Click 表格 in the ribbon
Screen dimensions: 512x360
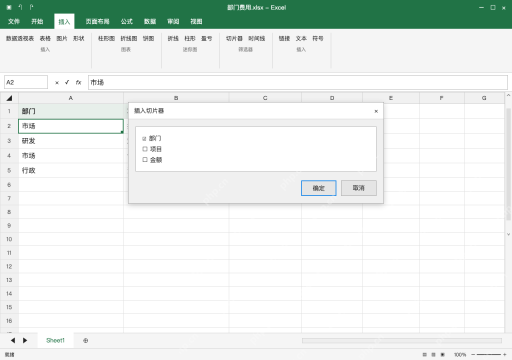tap(45, 39)
